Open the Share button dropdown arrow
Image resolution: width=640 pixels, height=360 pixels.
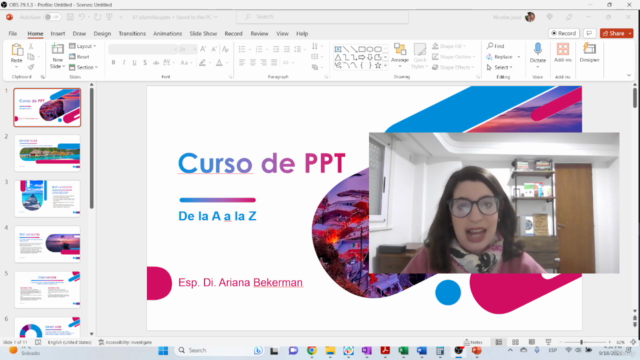[630, 33]
